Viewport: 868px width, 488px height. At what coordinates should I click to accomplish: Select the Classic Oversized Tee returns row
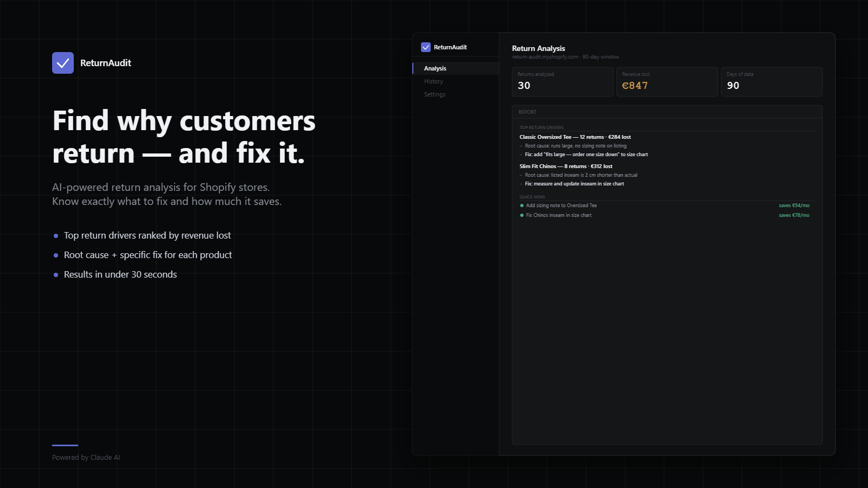point(575,137)
